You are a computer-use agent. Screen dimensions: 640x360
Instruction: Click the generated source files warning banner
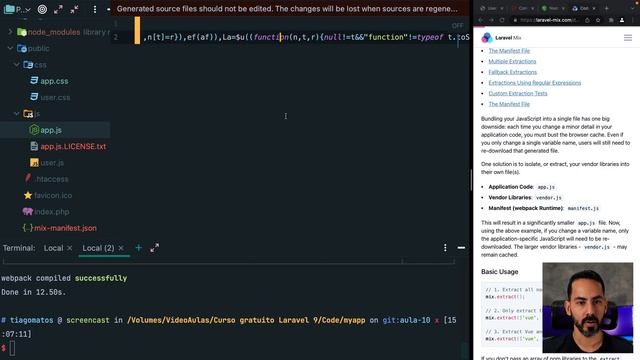tap(290, 9)
